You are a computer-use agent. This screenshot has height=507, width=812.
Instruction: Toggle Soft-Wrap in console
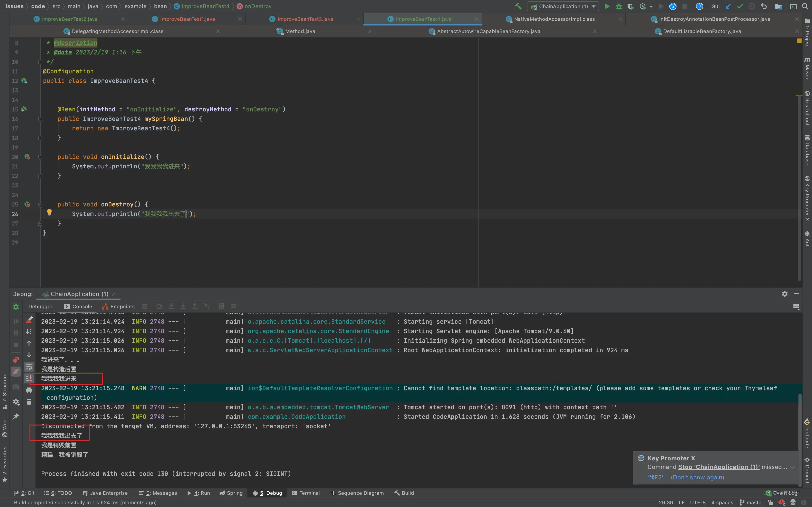pyautogui.click(x=29, y=367)
